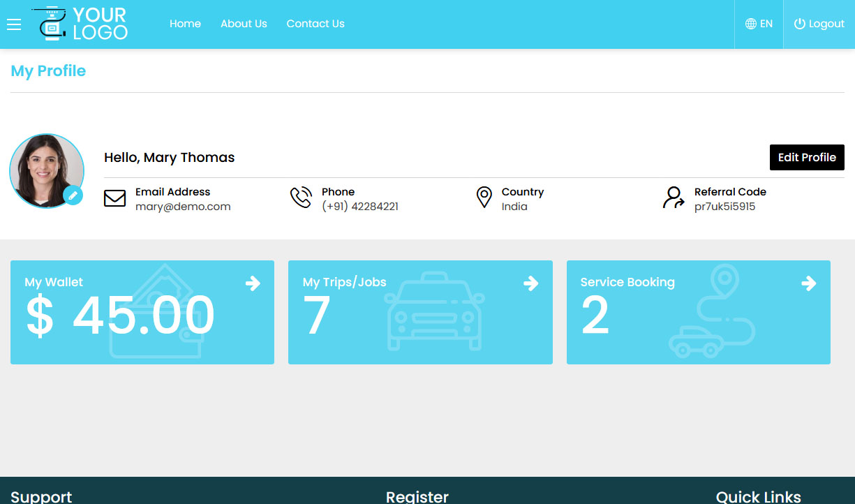The height and width of the screenshot is (504, 855).
Task: Click the power icon beside Logout
Action: click(x=800, y=24)
